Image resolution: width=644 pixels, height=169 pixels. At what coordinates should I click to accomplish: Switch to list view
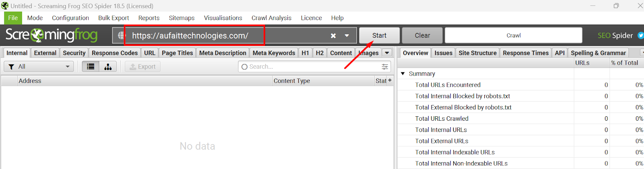point(91,67)
